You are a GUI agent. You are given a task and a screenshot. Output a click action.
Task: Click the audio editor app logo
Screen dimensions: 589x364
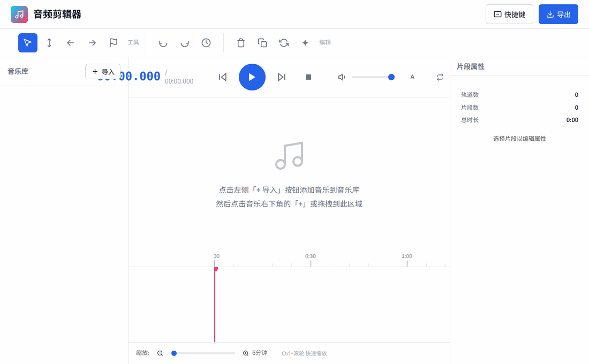pyautogui.click(x=19, y=14)
